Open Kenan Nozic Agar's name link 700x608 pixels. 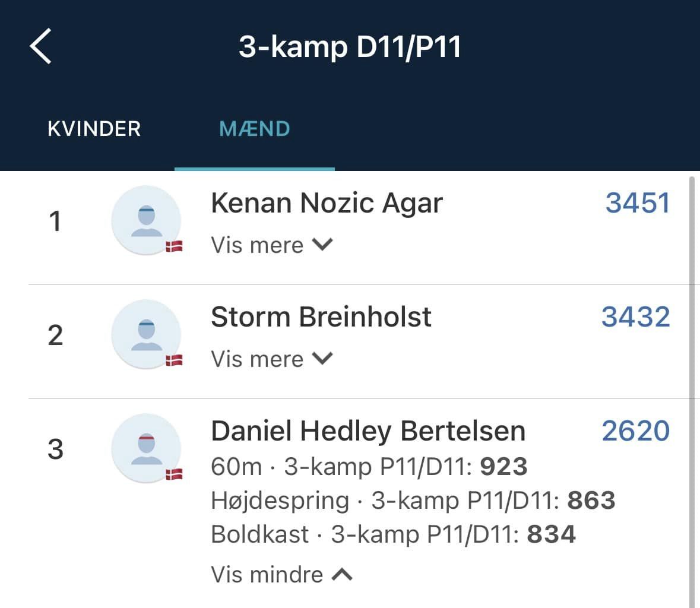click(327, 203)
